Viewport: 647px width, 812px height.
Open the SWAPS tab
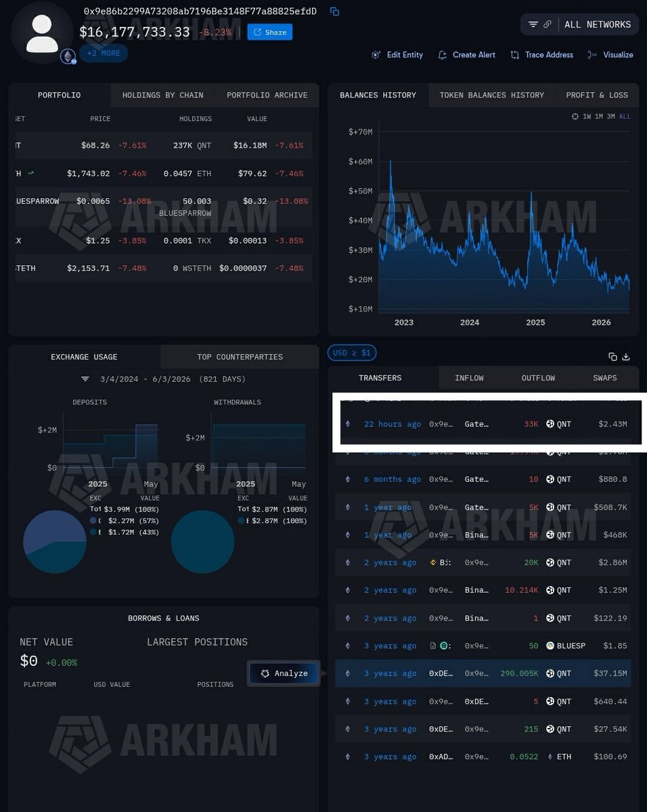tap(605, 378)
